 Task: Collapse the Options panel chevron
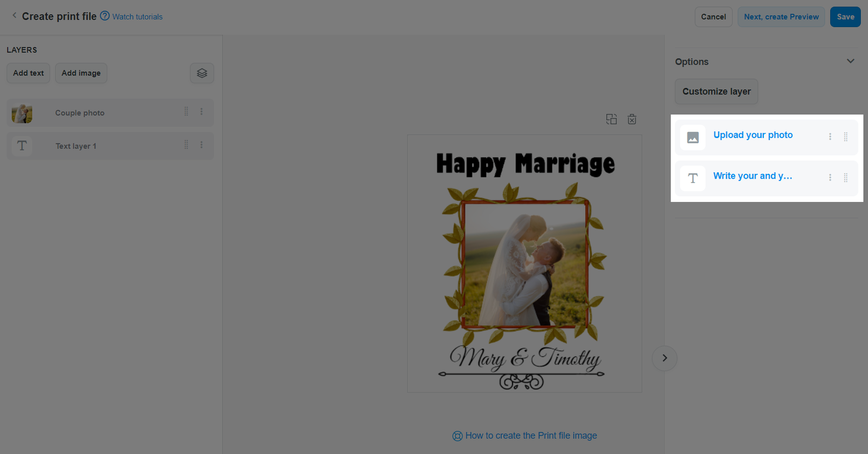(850, 61)
